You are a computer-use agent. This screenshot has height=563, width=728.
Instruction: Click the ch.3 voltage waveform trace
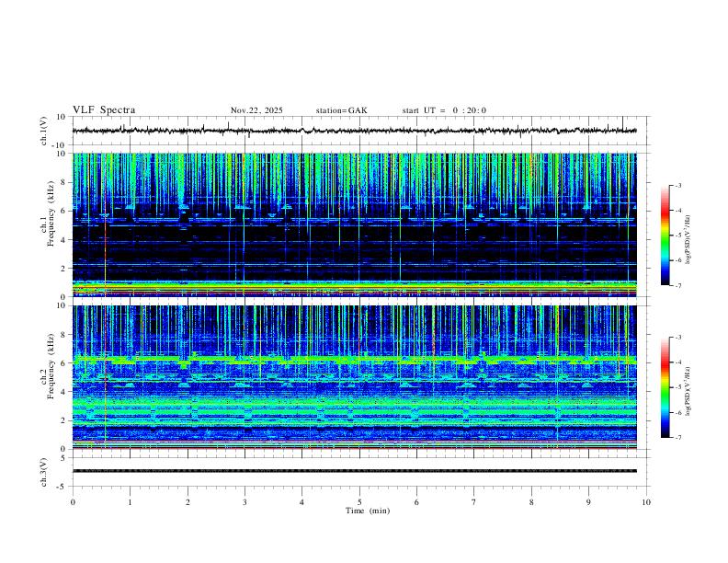pos(354,471)
